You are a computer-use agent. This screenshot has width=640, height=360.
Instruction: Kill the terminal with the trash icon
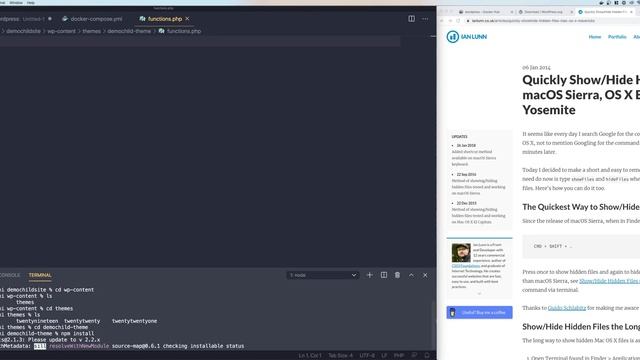click(x=397, y=275)
